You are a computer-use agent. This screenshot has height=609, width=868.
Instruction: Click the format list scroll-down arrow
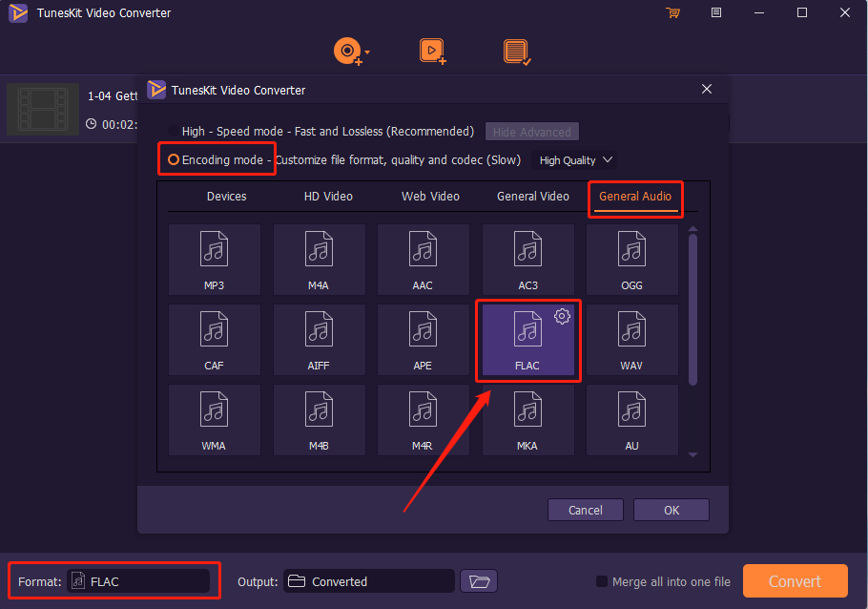coord(692,455)
